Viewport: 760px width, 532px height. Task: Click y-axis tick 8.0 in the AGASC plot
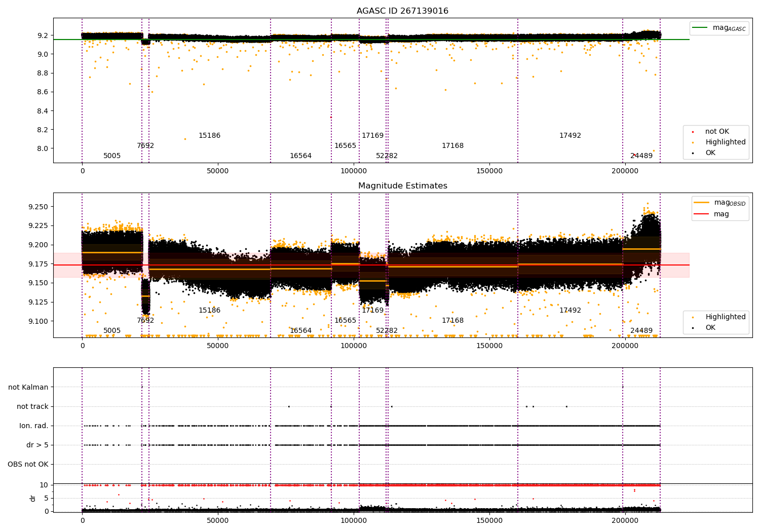click(x=43, y=148)
